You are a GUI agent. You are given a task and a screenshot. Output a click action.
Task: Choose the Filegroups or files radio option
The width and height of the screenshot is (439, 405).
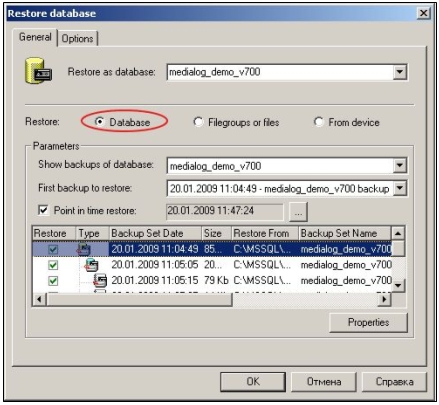198,122
